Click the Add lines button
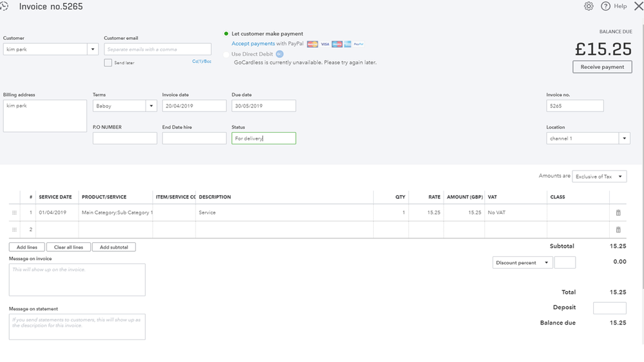The width and height of the screenshot is (644, 362). click(27, 247)
